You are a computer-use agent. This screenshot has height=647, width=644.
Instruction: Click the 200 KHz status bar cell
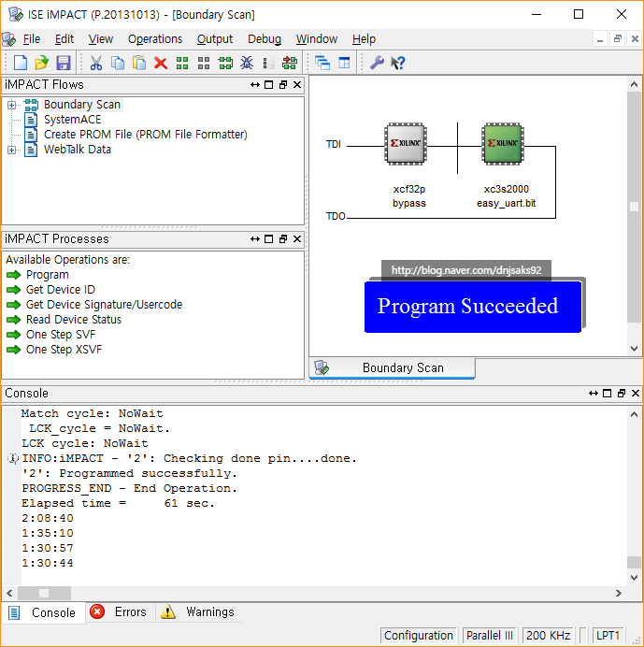pyautogui.click(x=548, y=636)
